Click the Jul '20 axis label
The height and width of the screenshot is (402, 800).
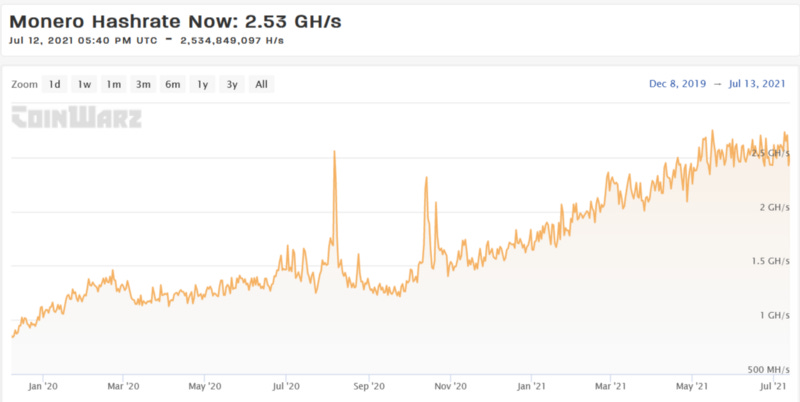click(x=286, y=387)
